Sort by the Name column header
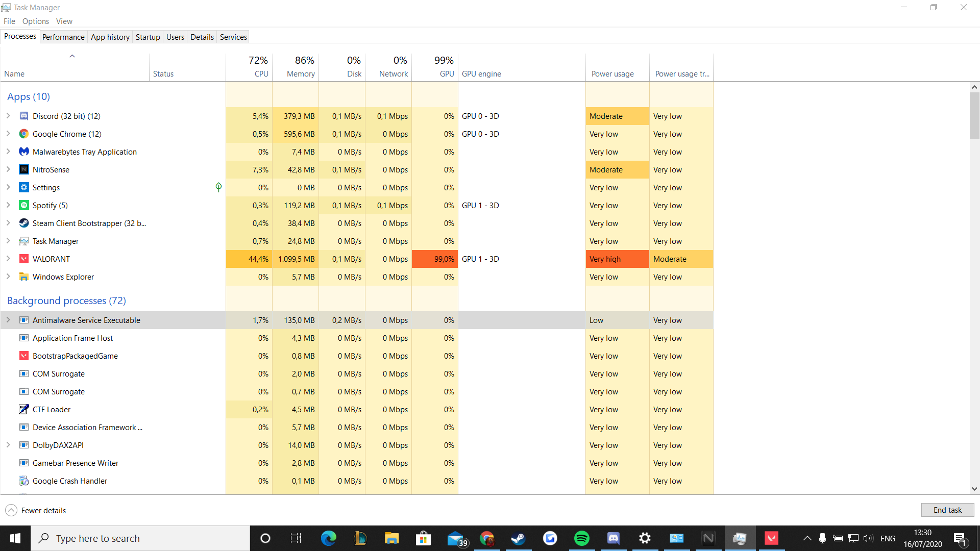This screenshot has height=551, width=980. [x=75, y=67]
